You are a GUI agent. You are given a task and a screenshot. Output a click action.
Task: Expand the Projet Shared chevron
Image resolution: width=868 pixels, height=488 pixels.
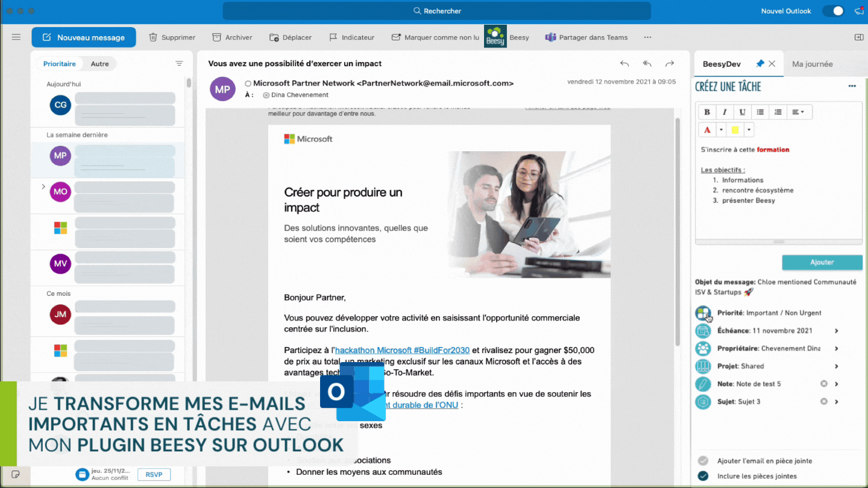click(837, 366)
